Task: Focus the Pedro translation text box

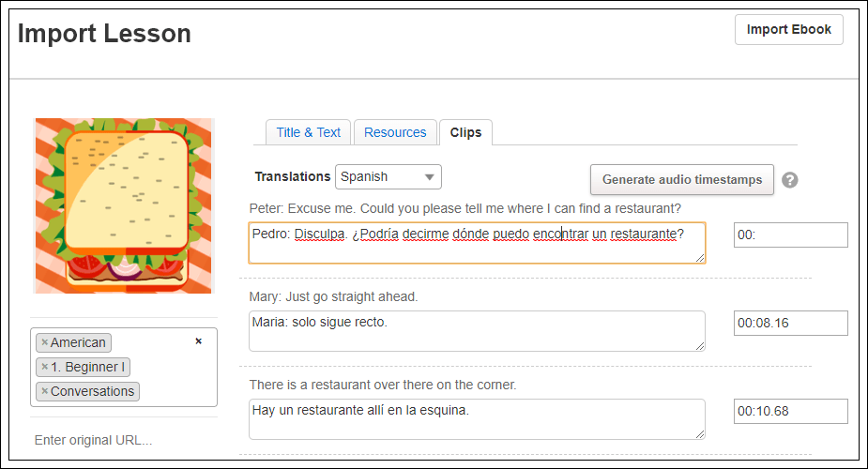Action: click(477, 243)
